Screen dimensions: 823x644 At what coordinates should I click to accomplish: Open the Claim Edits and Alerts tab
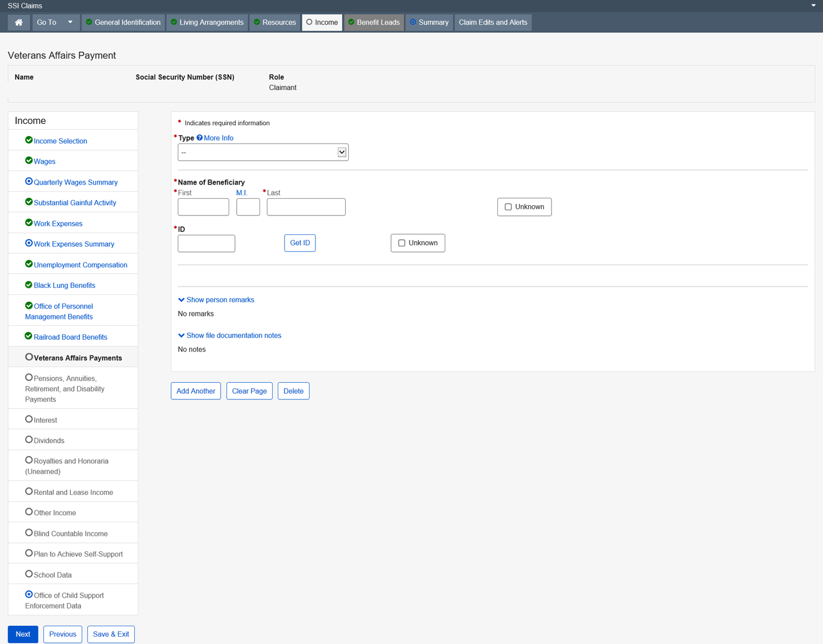coord(493,22)
